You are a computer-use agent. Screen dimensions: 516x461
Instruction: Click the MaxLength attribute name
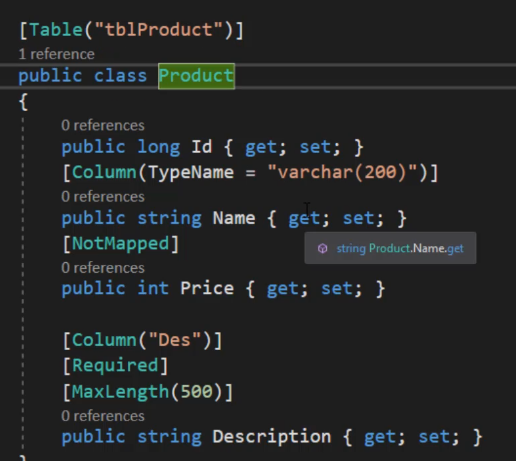click(120, 391)
